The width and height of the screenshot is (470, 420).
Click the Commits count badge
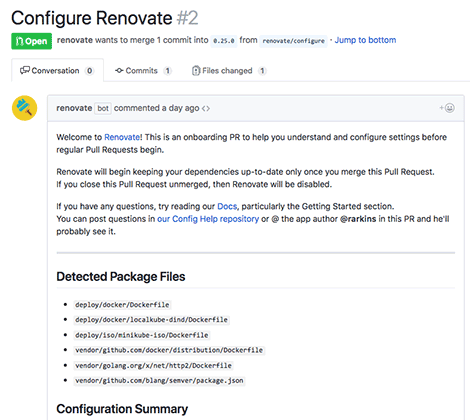(x=168, y=71)
